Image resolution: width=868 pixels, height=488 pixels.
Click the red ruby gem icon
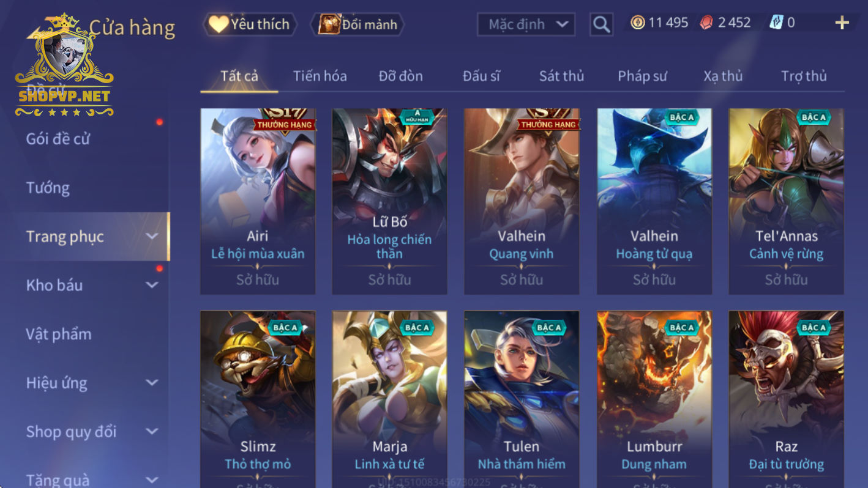(x=707, y=23)
